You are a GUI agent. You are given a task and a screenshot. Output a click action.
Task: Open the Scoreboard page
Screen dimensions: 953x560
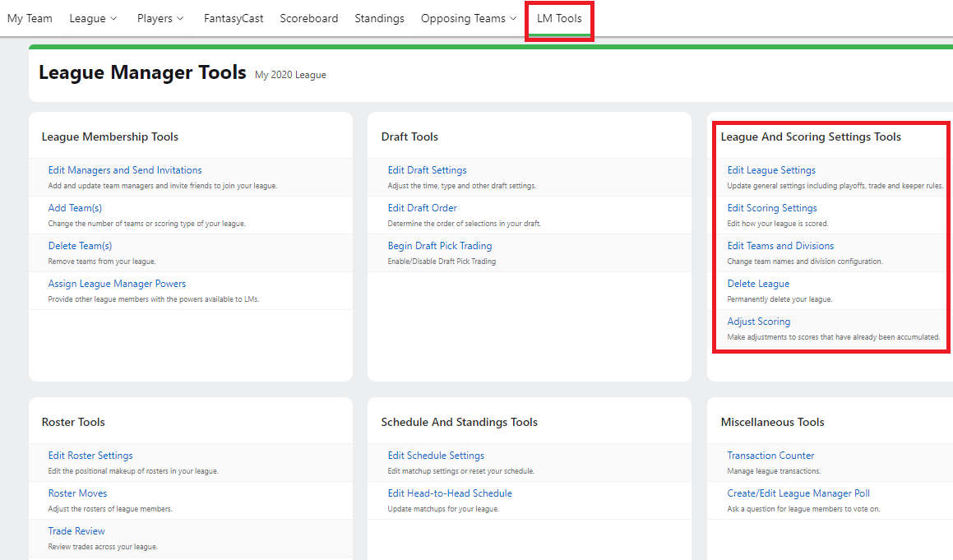308,19
